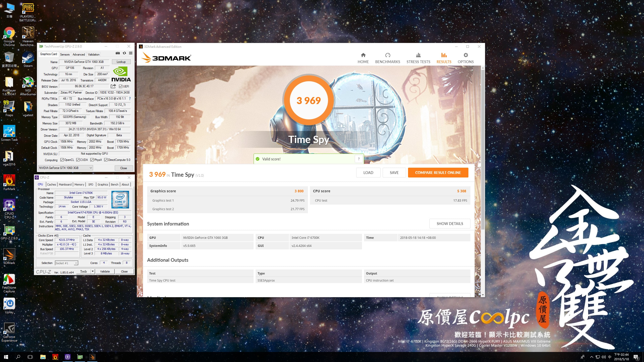
Task: Click the Windows Start button
Action: coord(6,357)
